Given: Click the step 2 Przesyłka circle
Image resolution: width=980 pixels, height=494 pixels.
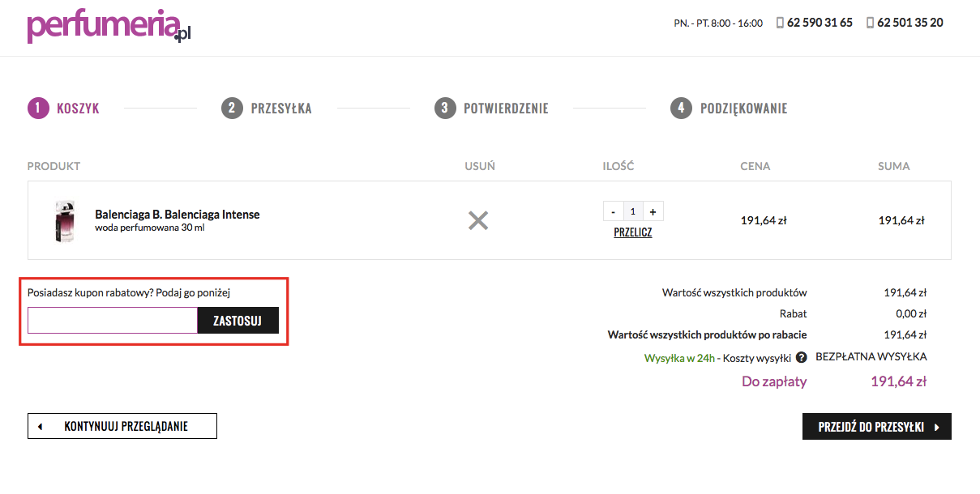Looking at the screenshot, I should pos(232,108).
